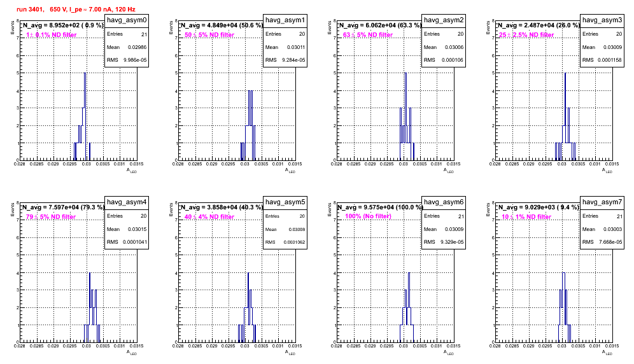Select the havg_asym3 stats box title

[602, 20]
